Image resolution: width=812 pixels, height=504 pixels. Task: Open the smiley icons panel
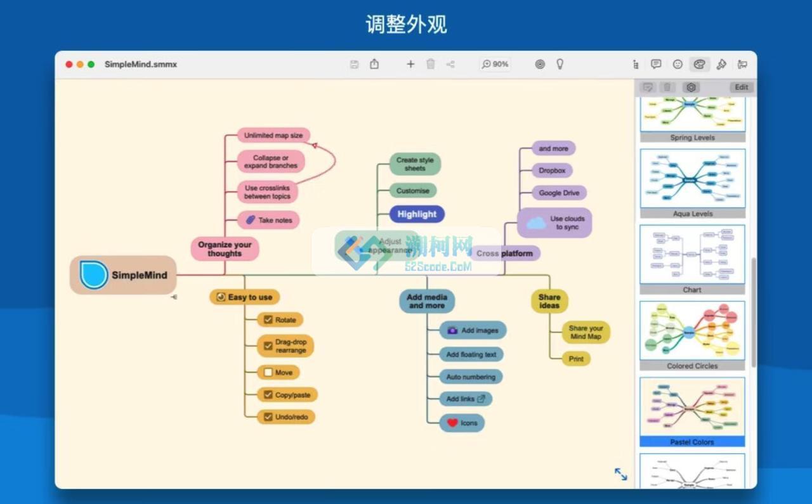(678, 64)
